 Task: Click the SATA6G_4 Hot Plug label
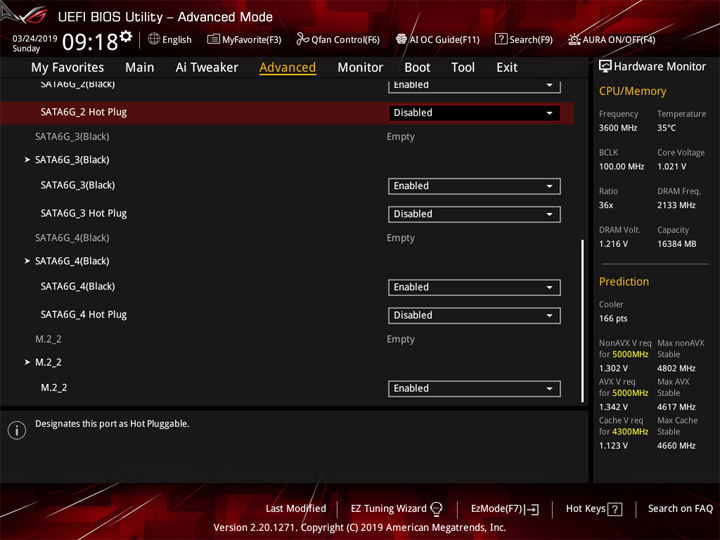(x=84, y=315)
